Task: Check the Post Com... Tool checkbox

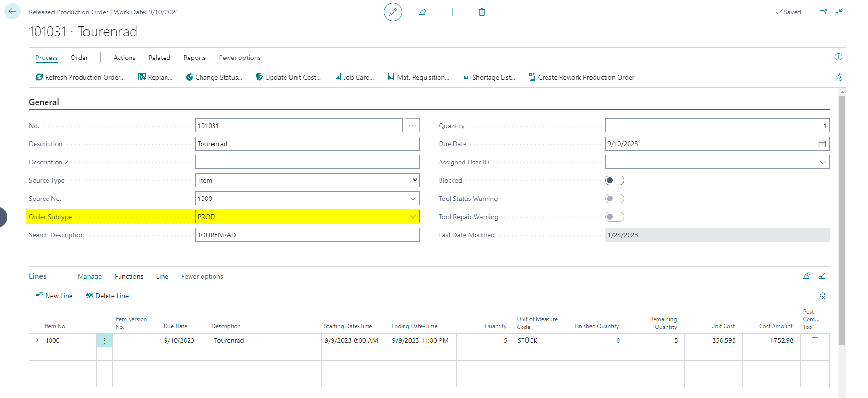Action: click(x=815, y=340)
